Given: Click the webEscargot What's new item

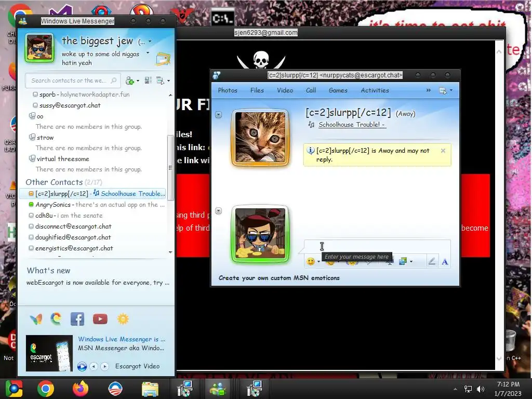Looking at the screenshot, I should tap(98, 283).
